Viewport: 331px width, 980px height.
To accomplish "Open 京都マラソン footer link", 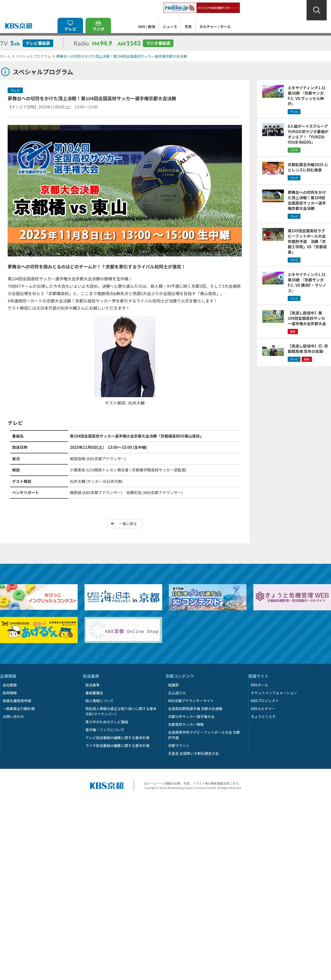I will (179, 746).
